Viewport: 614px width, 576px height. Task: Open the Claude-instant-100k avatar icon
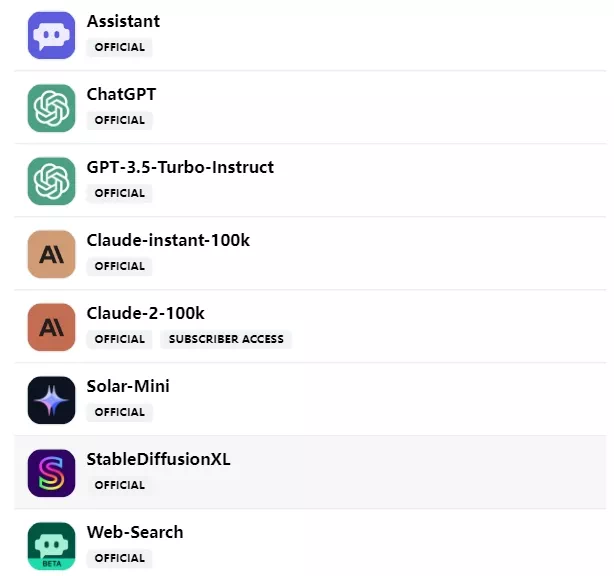[x=51, y=254]
